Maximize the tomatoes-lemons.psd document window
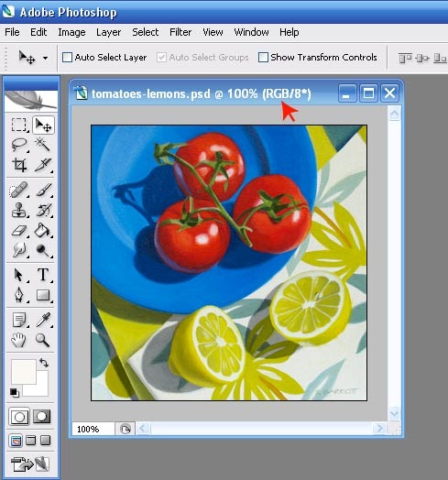The width and height of the screenshot is (448, 480). 368,93
